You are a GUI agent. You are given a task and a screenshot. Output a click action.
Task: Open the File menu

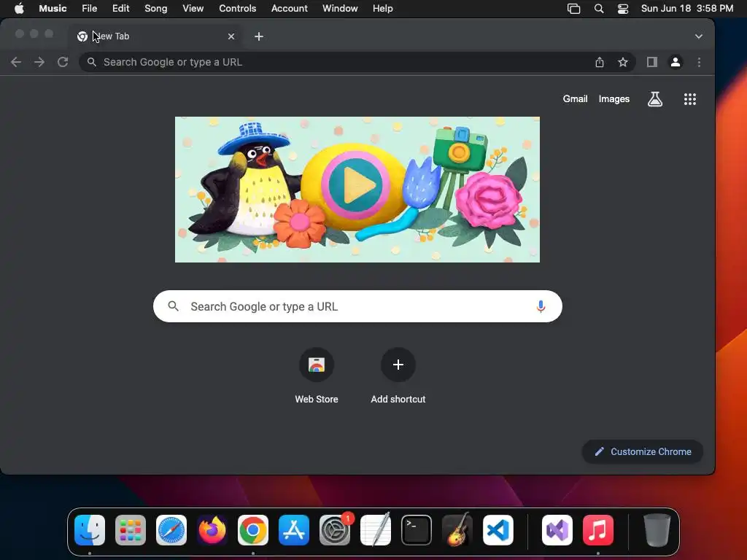[89, 9]
